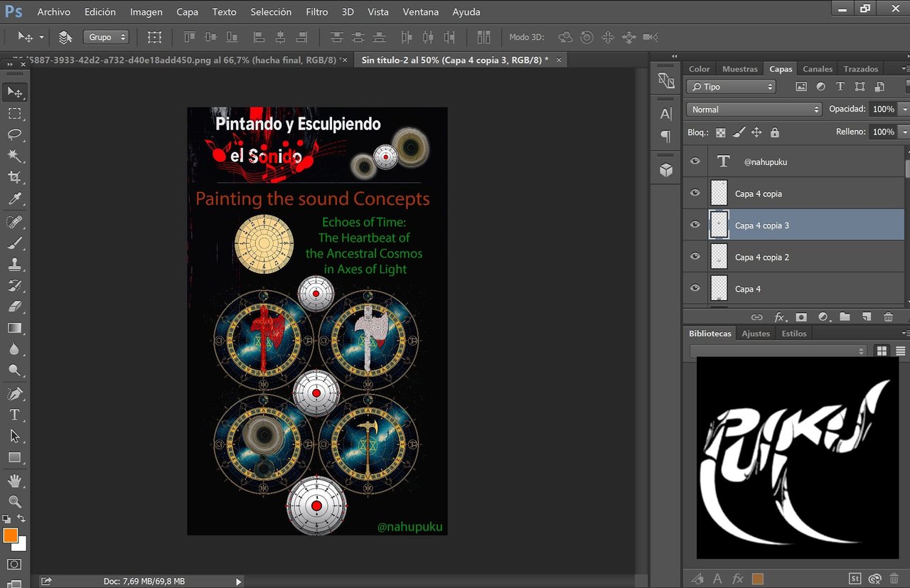Lock transparent pixels toggle
The image size is (910, 588).
pyautogui.click(x=721, y=132)
